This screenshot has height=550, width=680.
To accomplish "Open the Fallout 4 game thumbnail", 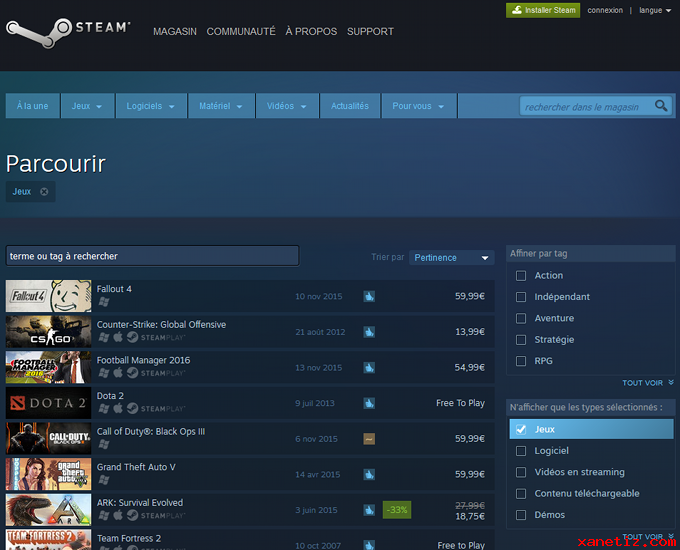I will click(49, 296).
